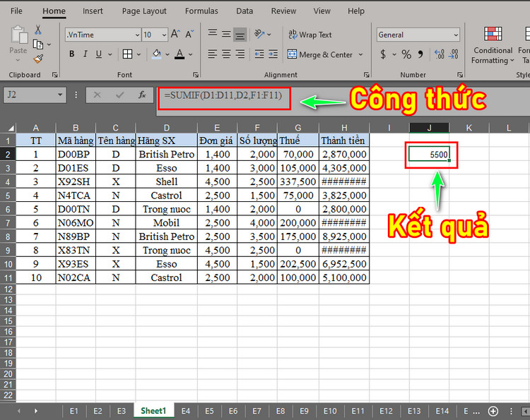Image resolution: width=530 pixels, height=420 pixels.
Task: Click Decrease Decimal icon
Action: (454, 54)
